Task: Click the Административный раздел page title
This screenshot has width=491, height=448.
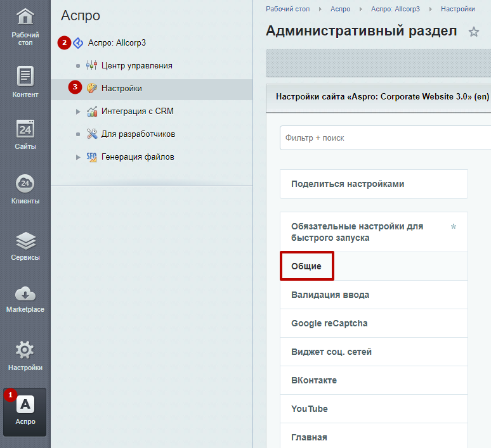Action: pos(362,31)
